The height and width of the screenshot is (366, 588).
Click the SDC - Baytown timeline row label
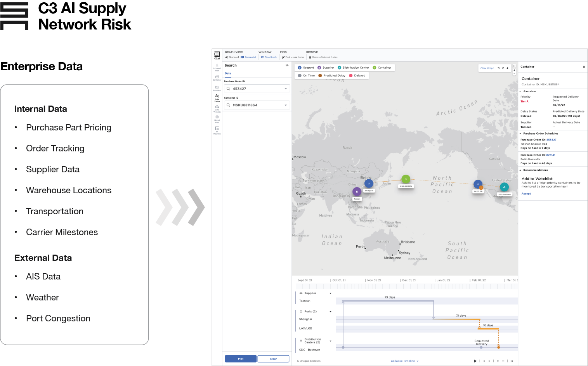pos(309,350)
